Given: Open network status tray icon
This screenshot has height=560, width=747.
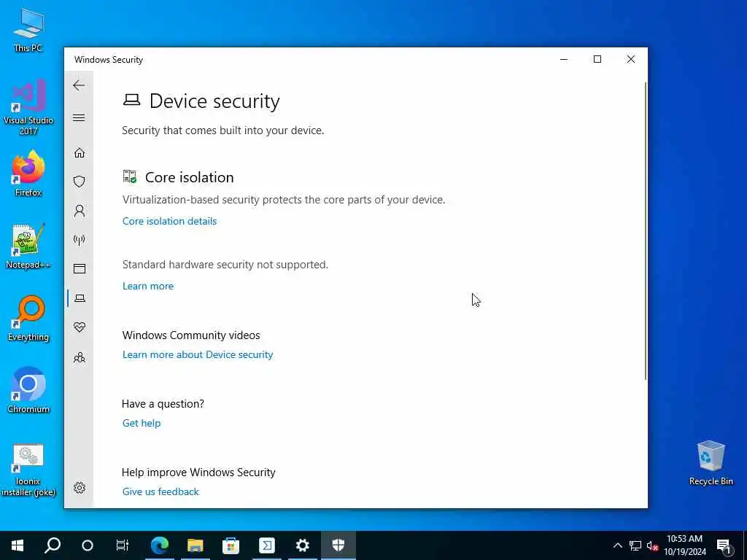Looking at the screenshot, I should 635,545.
